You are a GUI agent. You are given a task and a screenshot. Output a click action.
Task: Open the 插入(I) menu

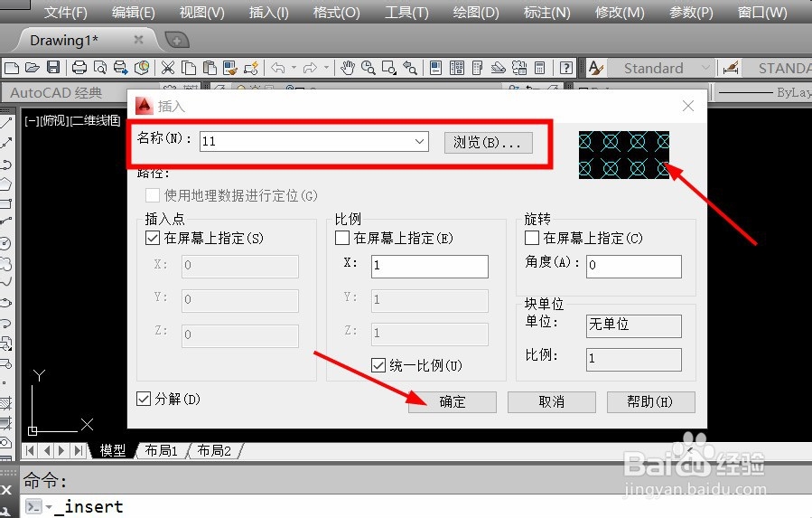(268, 12)
